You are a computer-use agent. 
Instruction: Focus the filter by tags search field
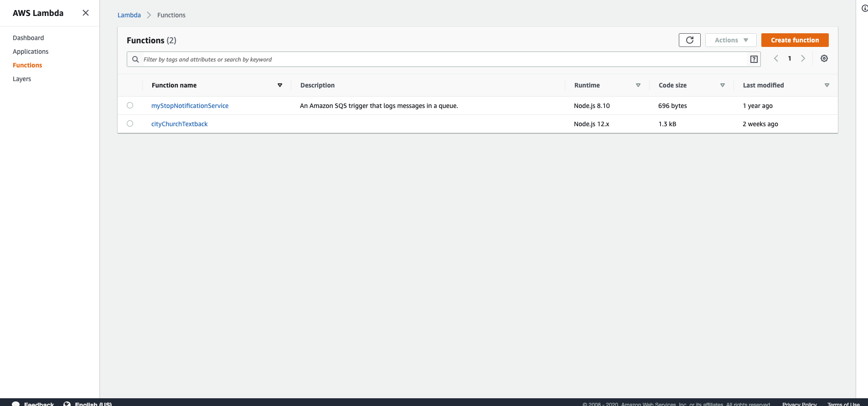[x=444, y=59]
